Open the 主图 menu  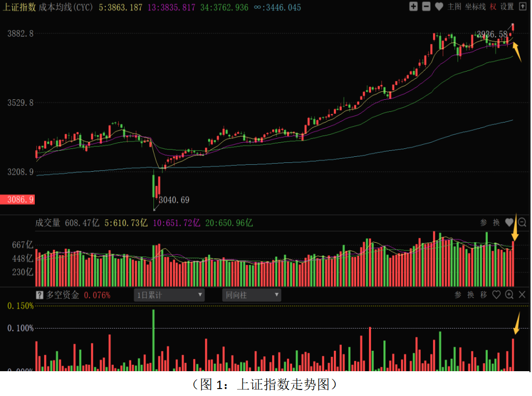454,6
